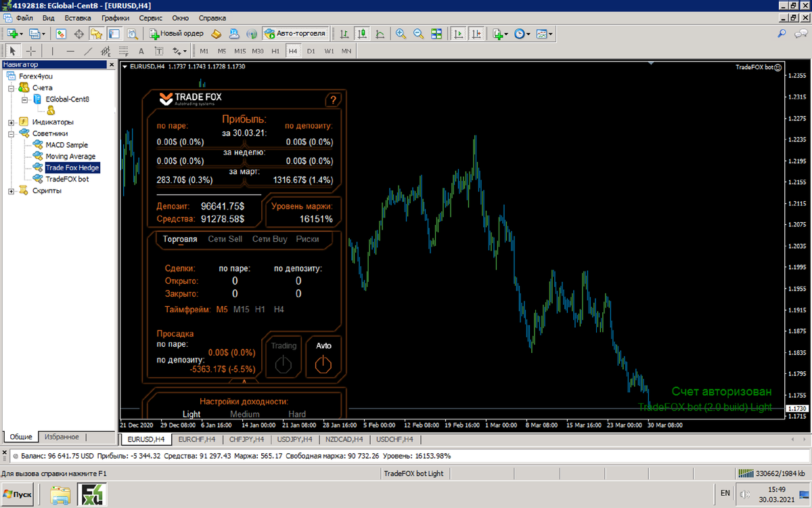Toggle the Avto power button
Image resolution: width=812 pixels, height=508 pixels.
click(x=323, y=364)
